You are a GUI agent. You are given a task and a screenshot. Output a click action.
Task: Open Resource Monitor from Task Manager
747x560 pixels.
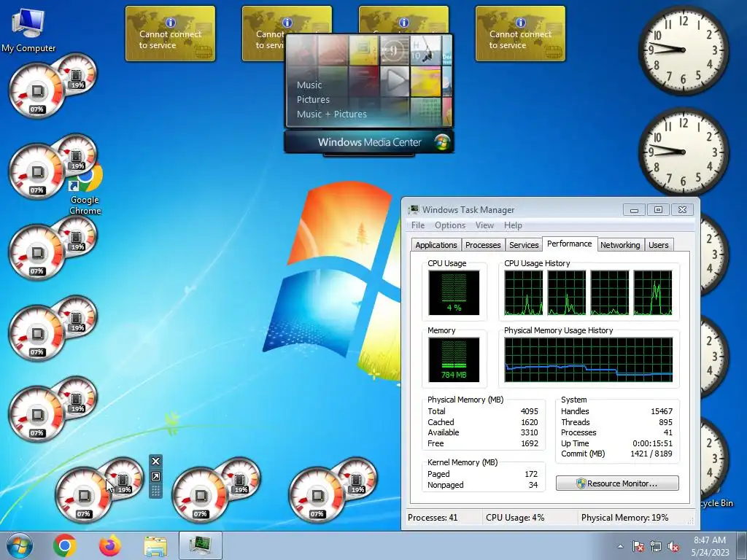click(617, 483)
